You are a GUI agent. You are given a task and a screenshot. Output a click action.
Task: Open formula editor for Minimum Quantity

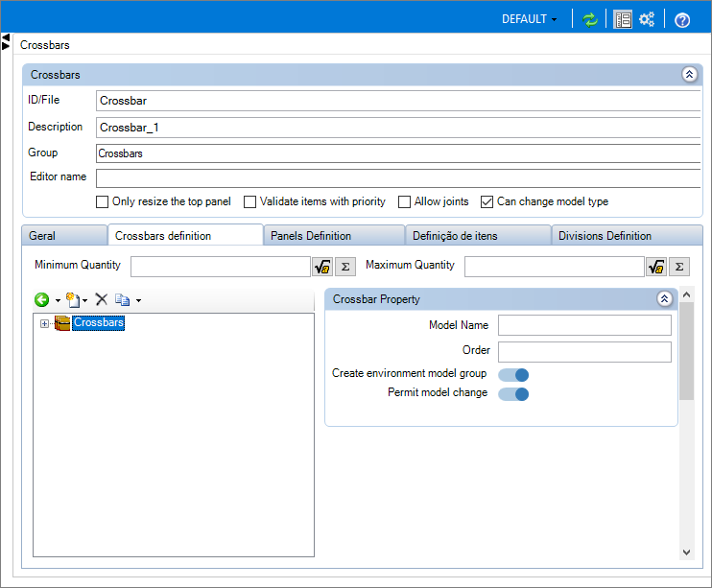tap(322, 267)
